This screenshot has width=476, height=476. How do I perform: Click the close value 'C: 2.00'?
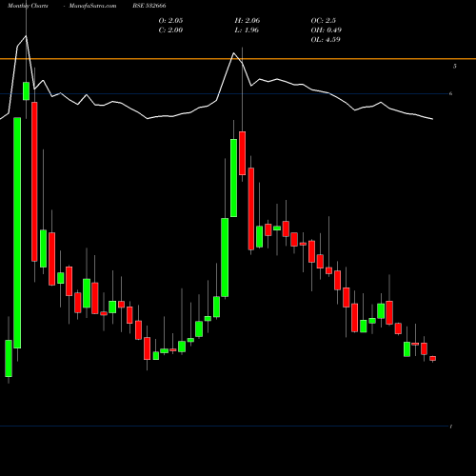point(170,30)
